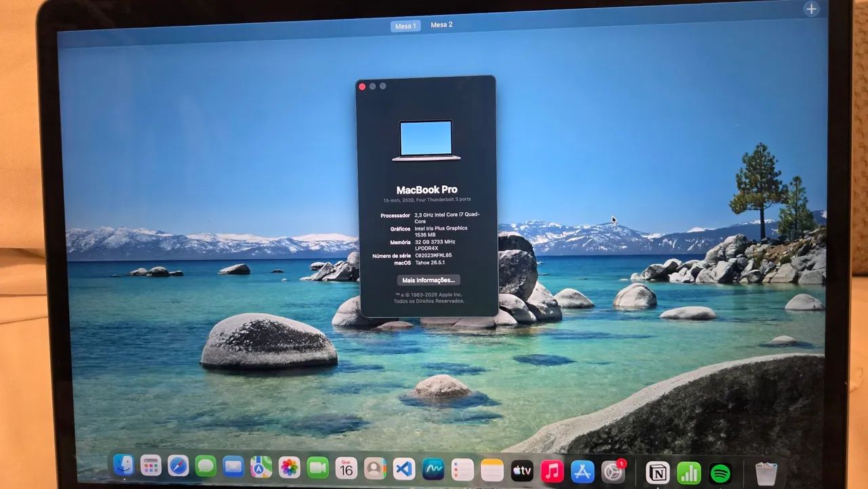This screenshot has height=489, width=868.
Task: Click the MacBook Pro title text
Action: pos(427,190)
